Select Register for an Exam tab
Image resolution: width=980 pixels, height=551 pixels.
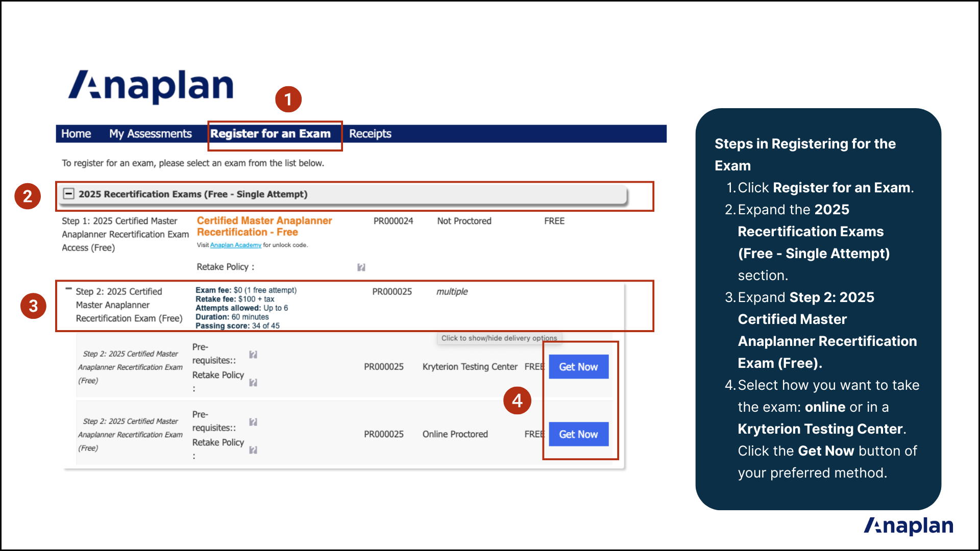point(271,134)
